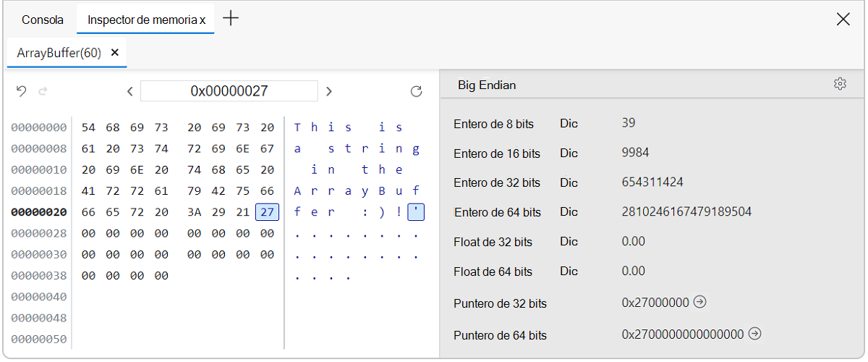Go to previous memory page arrow
The width and height of the screenshot is (868, 362).
pos(129,91)
